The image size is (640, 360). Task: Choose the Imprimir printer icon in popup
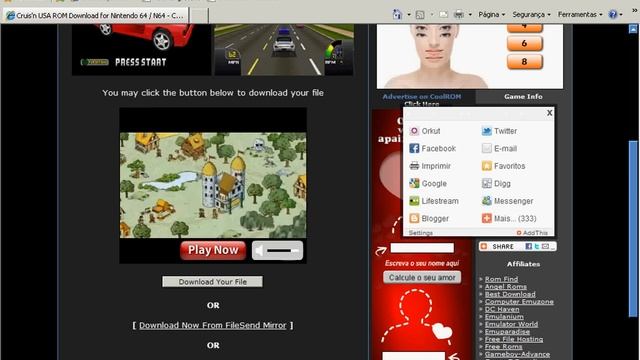414,166
